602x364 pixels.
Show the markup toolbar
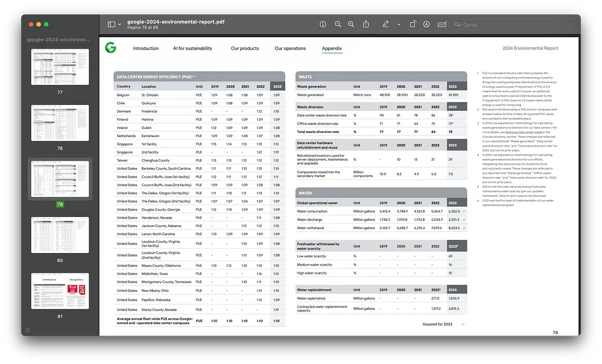(426, 24)
